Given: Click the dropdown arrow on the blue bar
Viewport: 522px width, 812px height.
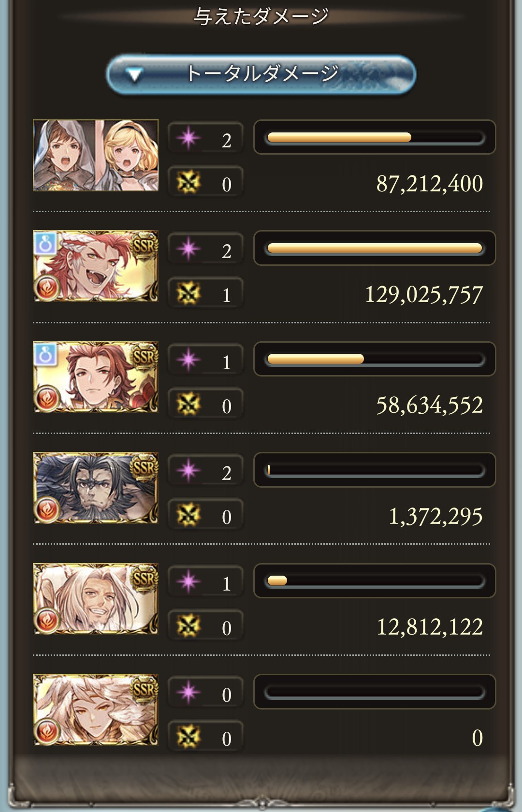Looking at the screenshot, I should coord(134,75).
